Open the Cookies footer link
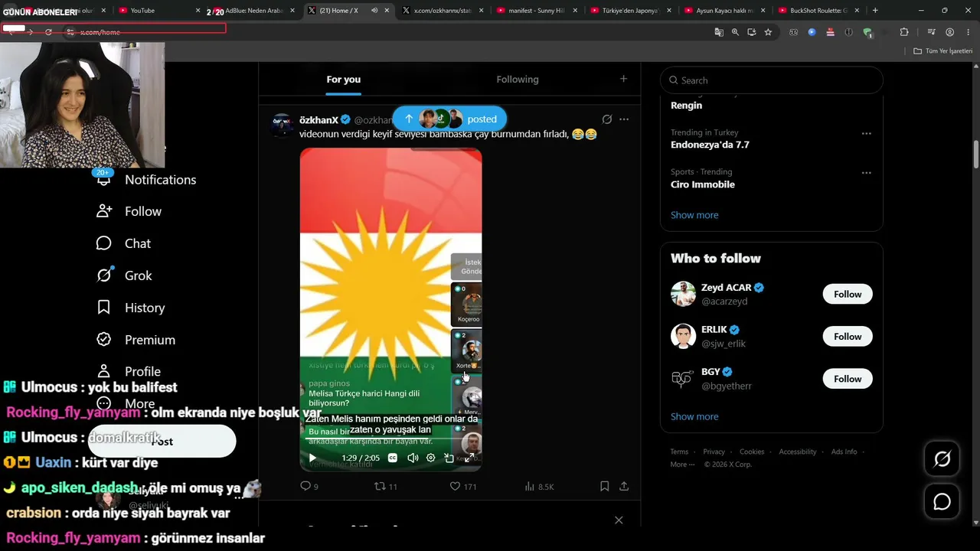980x551 pixels. 752,452
